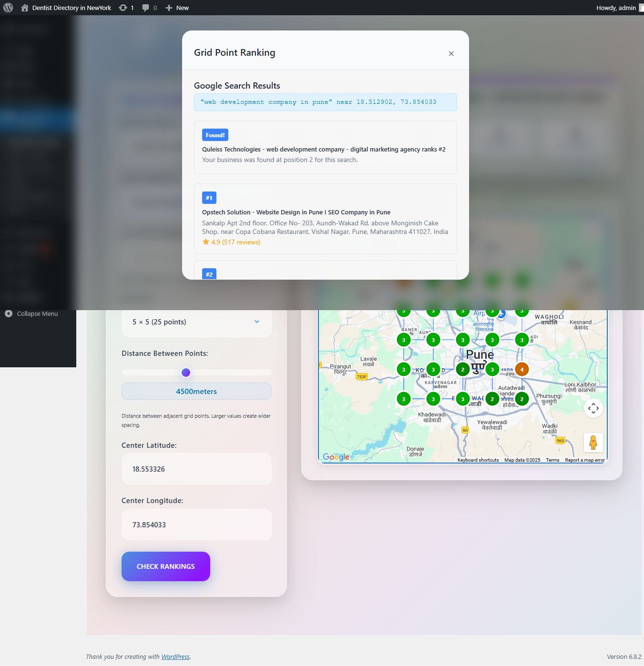The height and width of the screenshot is (666, 644).
Task: Open map Keyboard shortcuts
Action: coord(478,460)
